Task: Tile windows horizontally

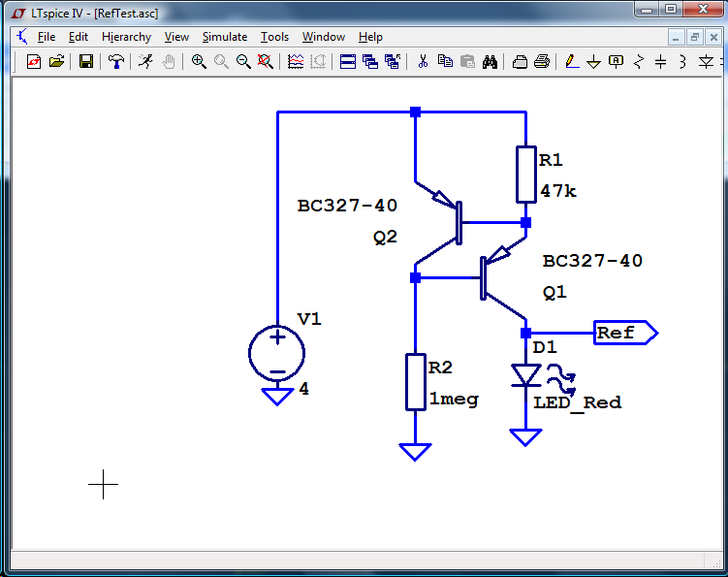Action: [348, 61]
